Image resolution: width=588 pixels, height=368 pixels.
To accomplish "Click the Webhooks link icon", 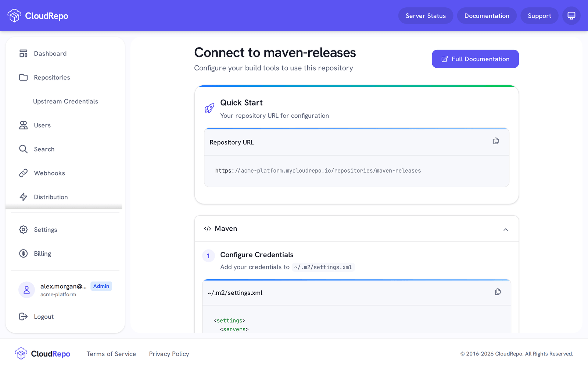I will 24,173.
